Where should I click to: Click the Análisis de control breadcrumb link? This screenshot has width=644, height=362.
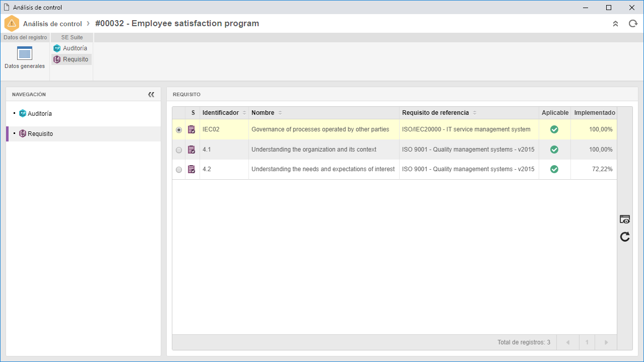tap(52, 24)
